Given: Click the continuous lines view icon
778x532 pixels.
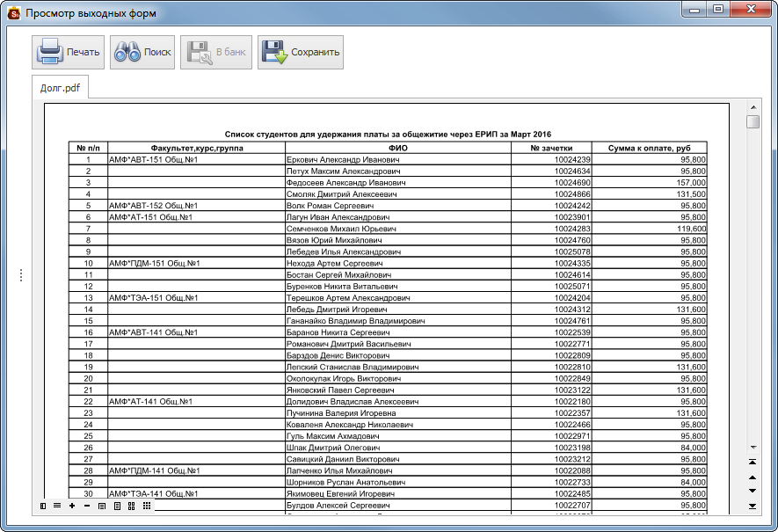Looking at the screenshot, I should coord(57,506).
